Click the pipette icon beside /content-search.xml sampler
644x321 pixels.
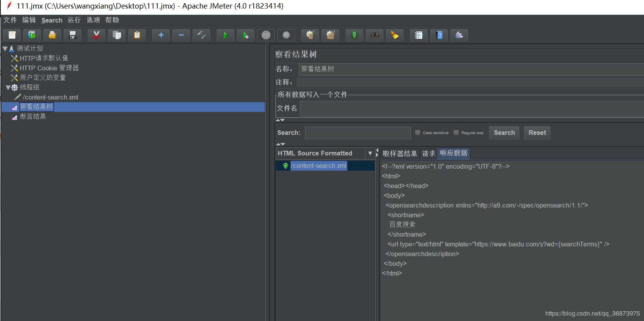click(x=17, y=97)
